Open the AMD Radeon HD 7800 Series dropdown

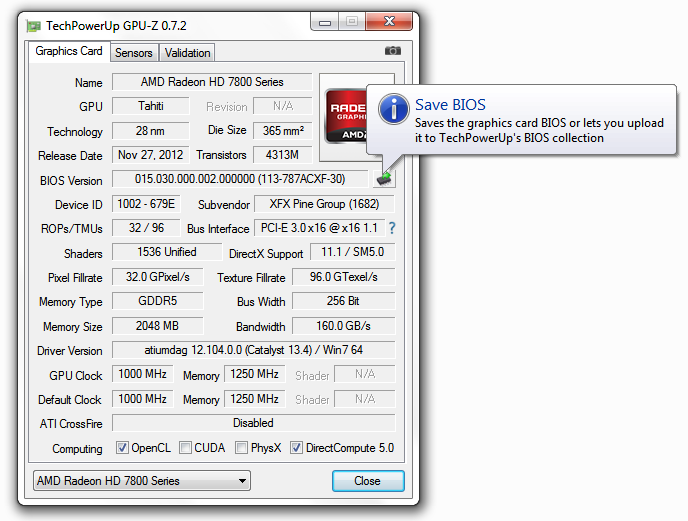(142, 481)
